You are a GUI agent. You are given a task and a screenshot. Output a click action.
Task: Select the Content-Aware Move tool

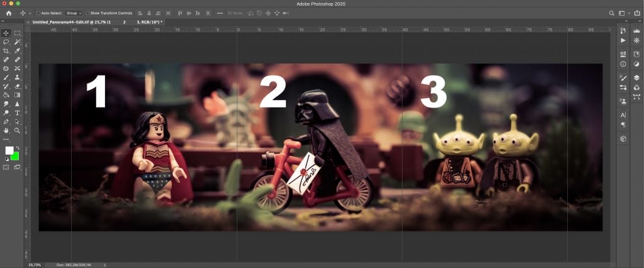click(17, 68)
